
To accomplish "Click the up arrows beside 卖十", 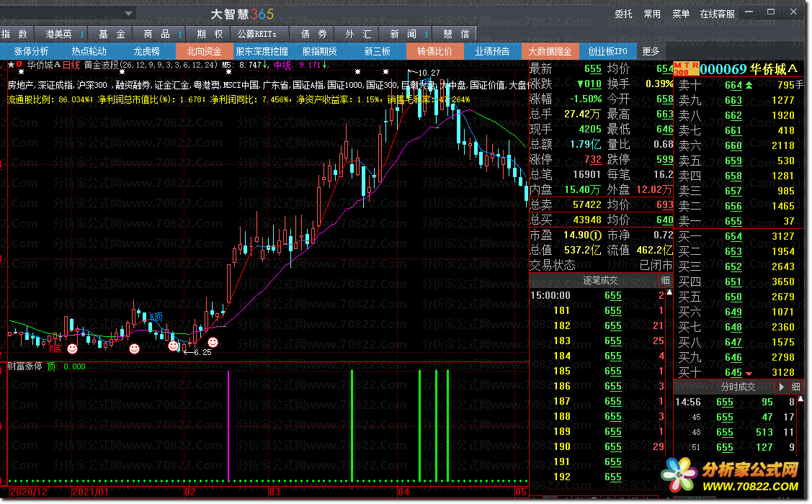I will tap(749, 84).
